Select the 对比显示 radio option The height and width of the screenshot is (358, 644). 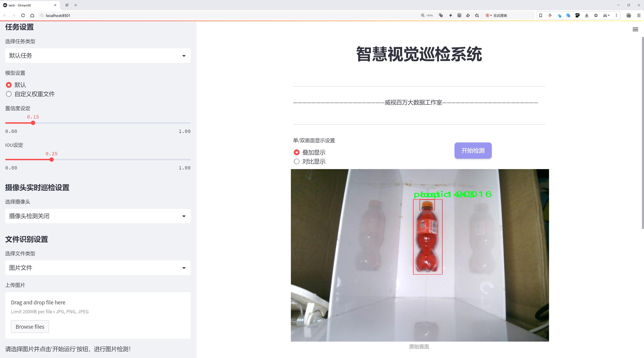coord(297,161)
